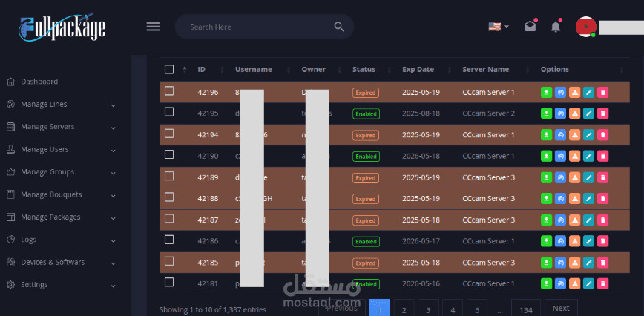The width and height of the screenshot is (644, 316).
Task: Delete line 42196 with trash icon
Action: pyautogui.click(x=602, y=92)
